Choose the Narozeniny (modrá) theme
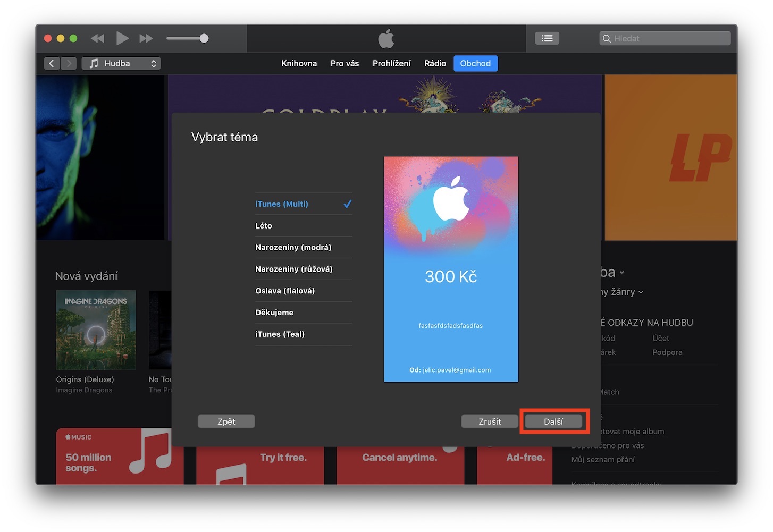The height and width of the screenshot is (532, 773). click(x=304, y=248)
